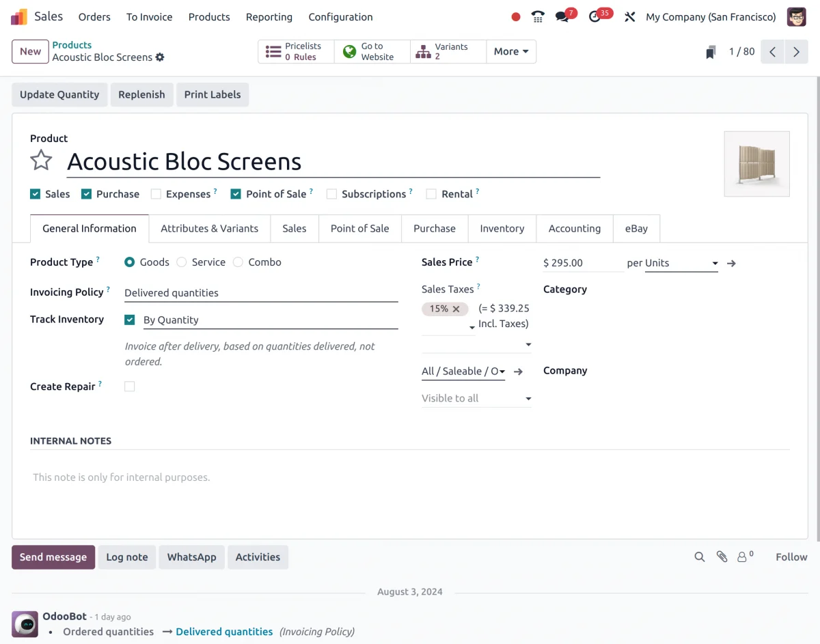820x644 pixels.
Task: Open the Sales app home menu icon
Action: [18, 16]
